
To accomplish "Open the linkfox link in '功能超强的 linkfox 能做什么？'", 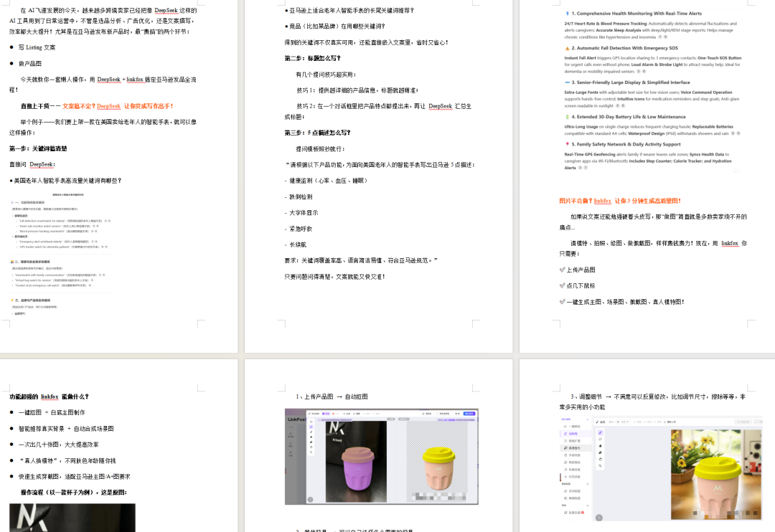I will click(x=50, y=396).
